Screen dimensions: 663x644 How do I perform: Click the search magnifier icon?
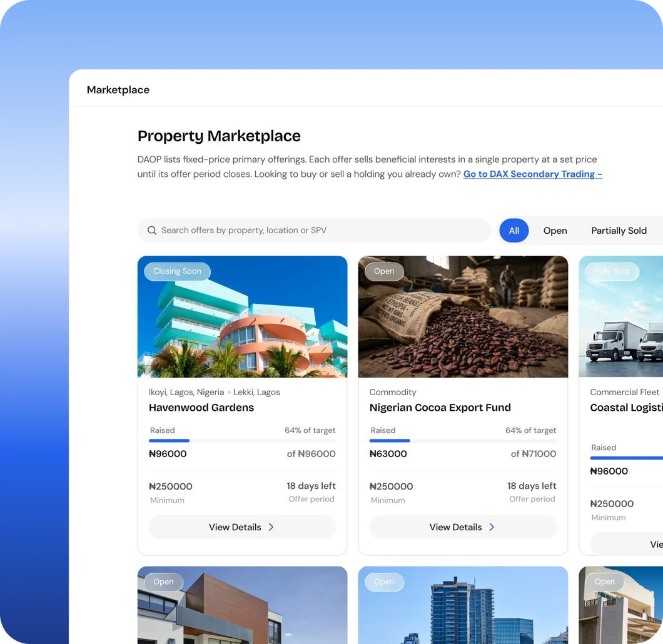[x=152, y=230]
